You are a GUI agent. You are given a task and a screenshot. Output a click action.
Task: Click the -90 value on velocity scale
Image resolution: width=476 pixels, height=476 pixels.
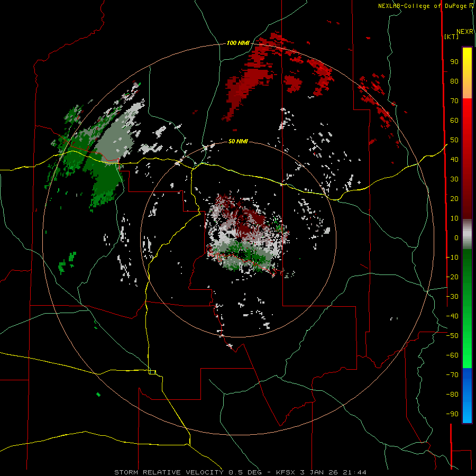coord(452,414)
